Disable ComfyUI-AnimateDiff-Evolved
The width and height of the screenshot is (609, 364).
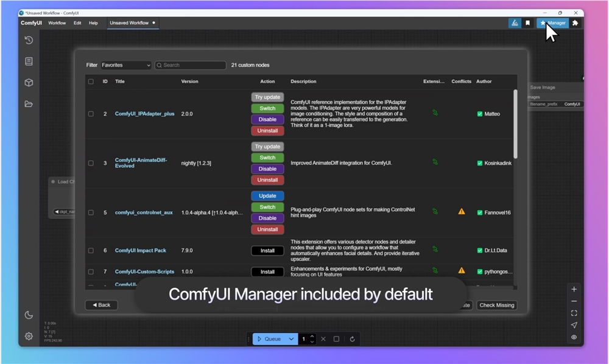267,169
